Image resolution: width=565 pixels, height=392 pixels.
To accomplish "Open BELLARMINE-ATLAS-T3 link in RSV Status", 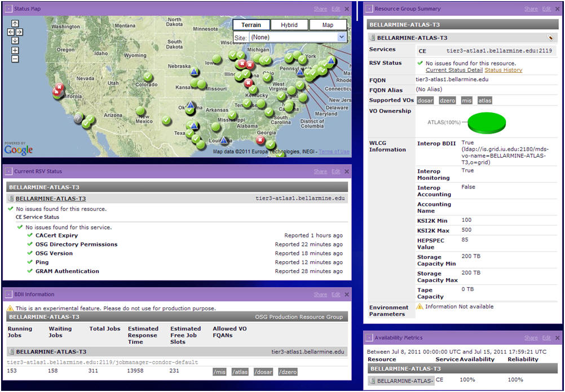I will click(51, 199).
